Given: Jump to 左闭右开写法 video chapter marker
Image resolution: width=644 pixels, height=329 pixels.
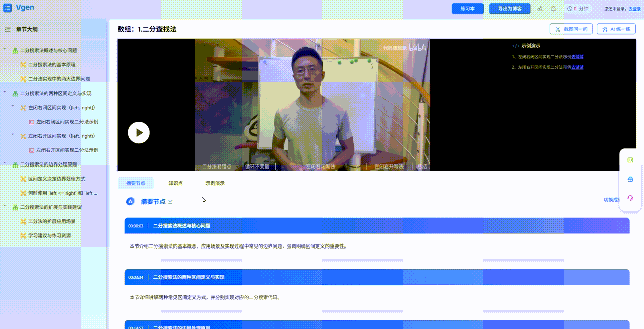Looking at the screenshot, I should click(x=389, y=166).
